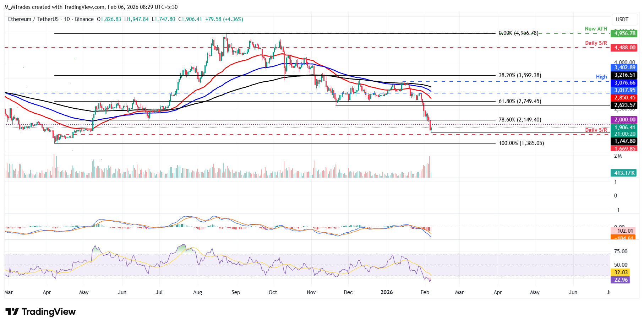Click the Aug label on time axis
Viewport: 644px width, 325px height.
[197, 292]
